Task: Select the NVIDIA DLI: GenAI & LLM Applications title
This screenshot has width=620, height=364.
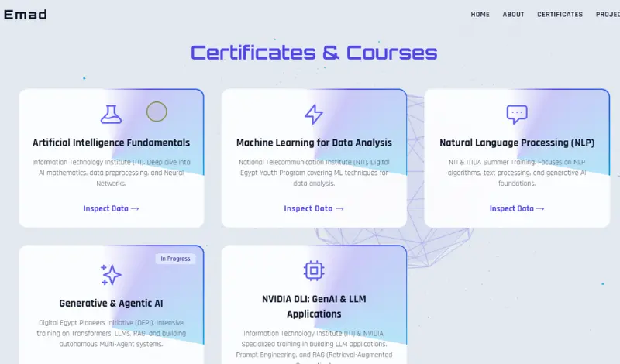Action: (314, 306)
